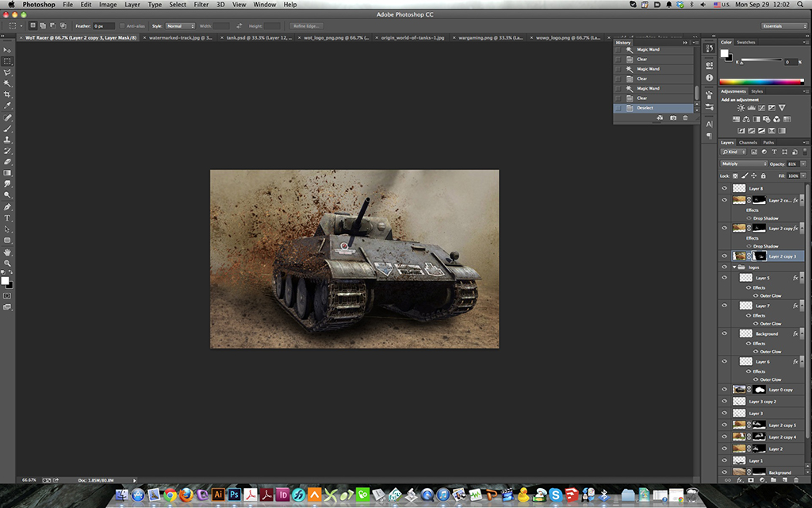Viewport: 812px width, 508px height.
Task: Toggle Quick Mask mode icon
Action: pyautogui.click(x=7, y=296)
